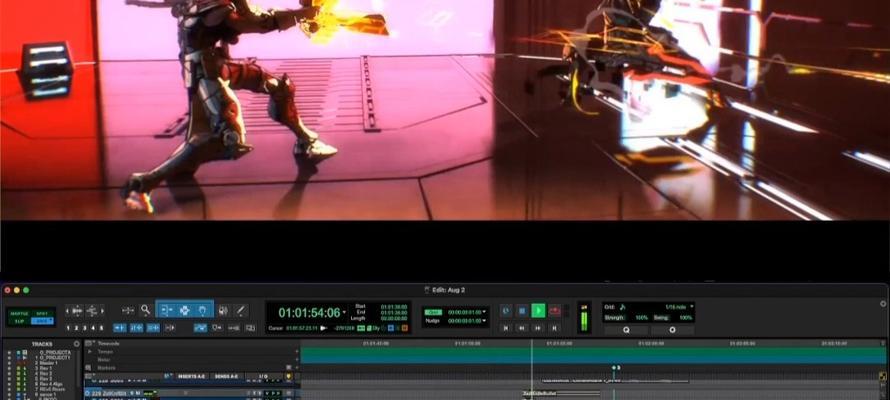Recall zoom preset 2
This screenshot has width=890, height=400.
[x=77, y=328]
